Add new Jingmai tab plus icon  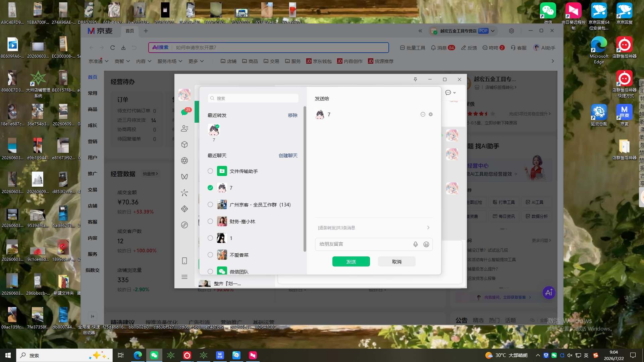pyautogui.click(x=146, y=31)
